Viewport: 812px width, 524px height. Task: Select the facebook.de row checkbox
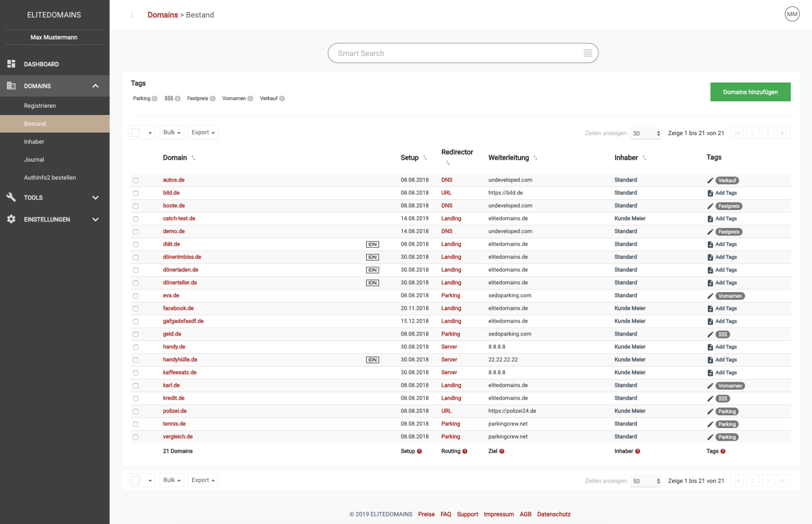click(135, 309)
